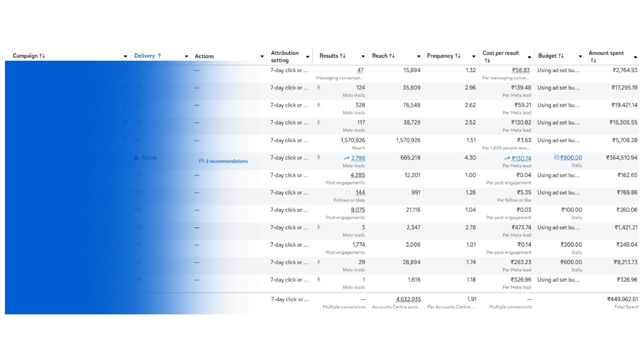This screenshot has width=644, height=362.
Task: Click the ₹2,764.93 amount spent cell
Action: 625,70
